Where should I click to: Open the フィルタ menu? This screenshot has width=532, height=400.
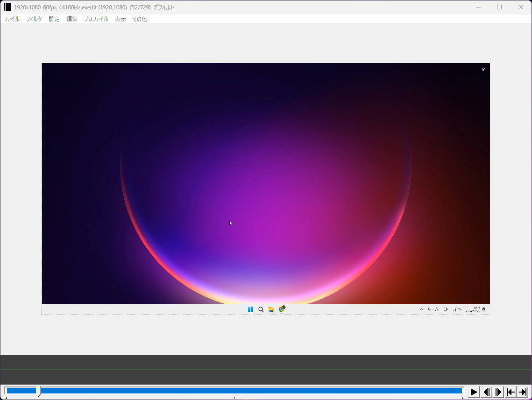click(34, 19)
